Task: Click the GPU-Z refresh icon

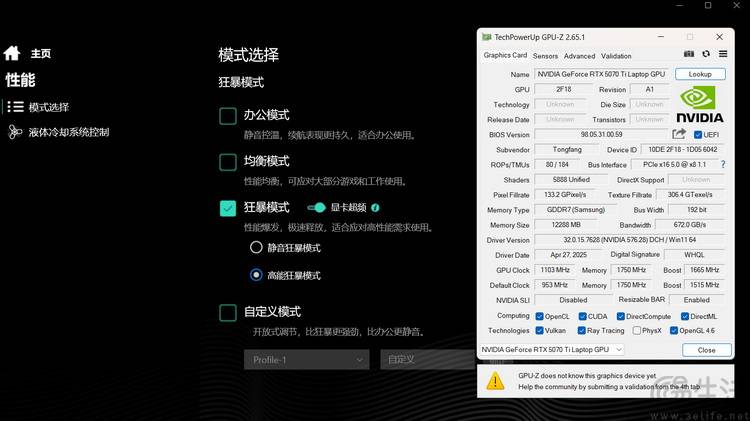Action: tap(706, 54)
